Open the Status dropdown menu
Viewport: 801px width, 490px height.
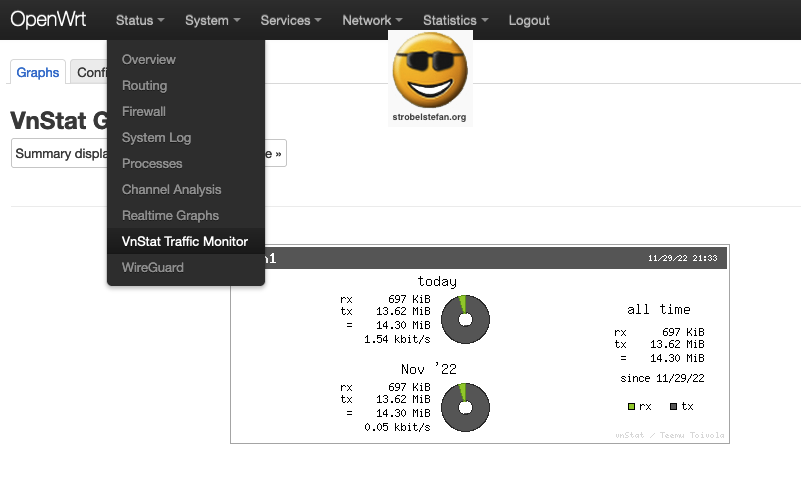140,20
